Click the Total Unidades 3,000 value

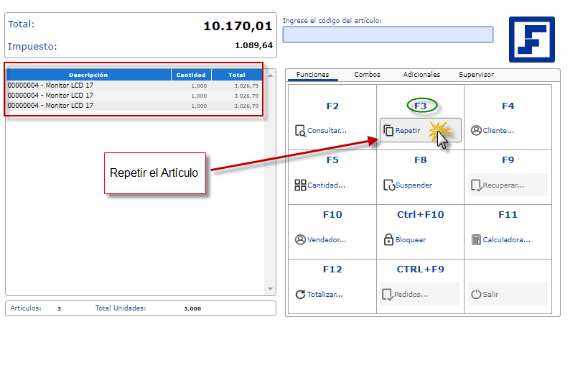(192, 308)
